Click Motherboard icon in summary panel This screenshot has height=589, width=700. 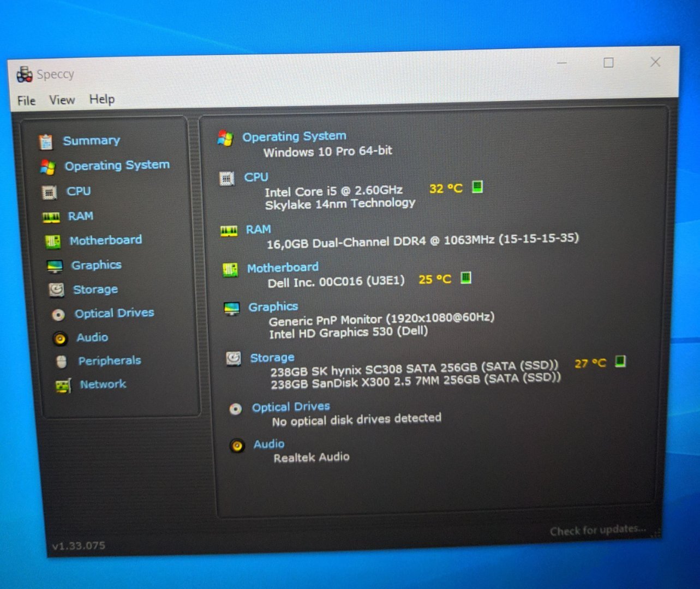click(230, 269)
